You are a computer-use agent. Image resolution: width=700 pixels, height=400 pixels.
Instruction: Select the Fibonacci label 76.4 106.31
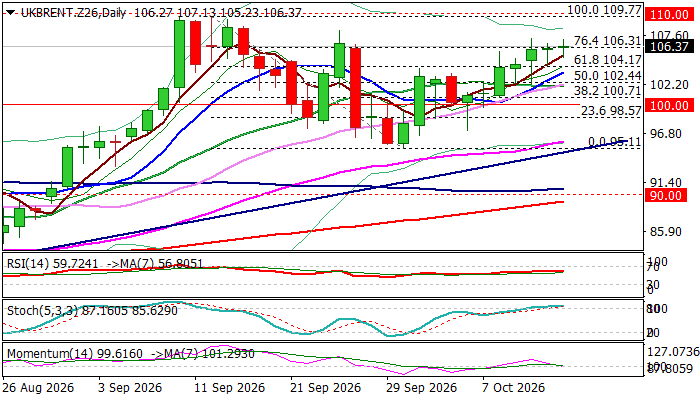608,41
